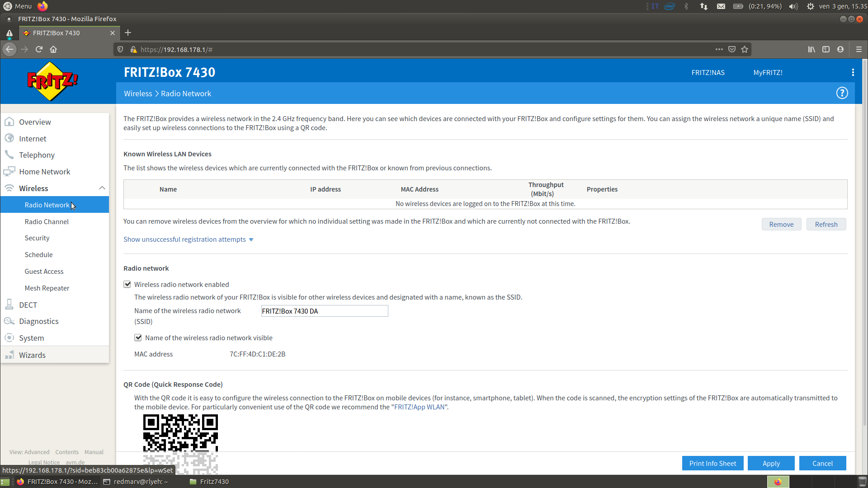Click the DECT handset icon
The width and height of the screenshot is (868, 488).
click(9, 305)
